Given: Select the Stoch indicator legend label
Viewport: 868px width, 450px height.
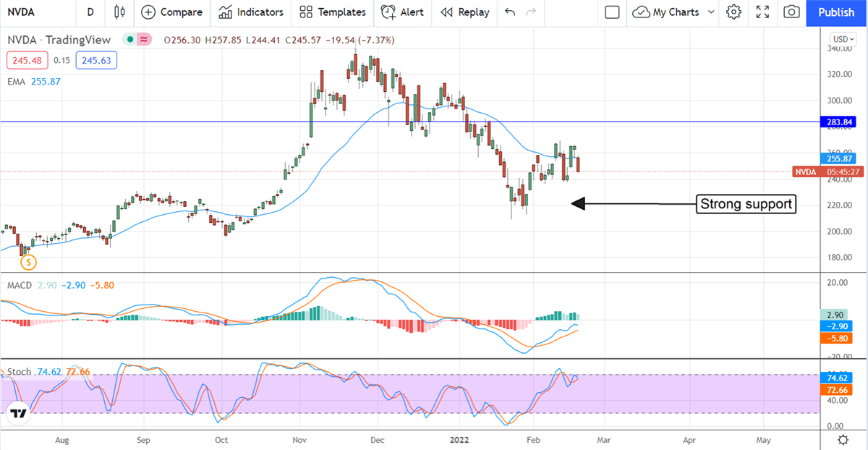Looking at the screenshot, I should pos(20,372).
